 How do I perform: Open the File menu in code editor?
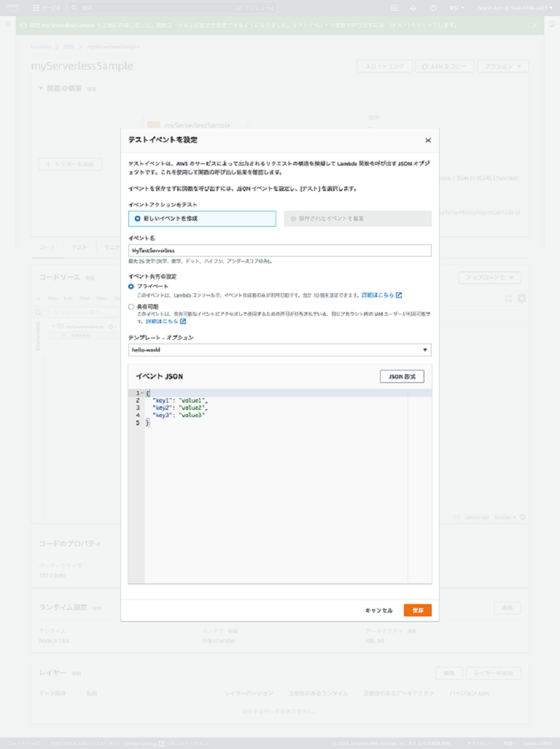point(52,298)
